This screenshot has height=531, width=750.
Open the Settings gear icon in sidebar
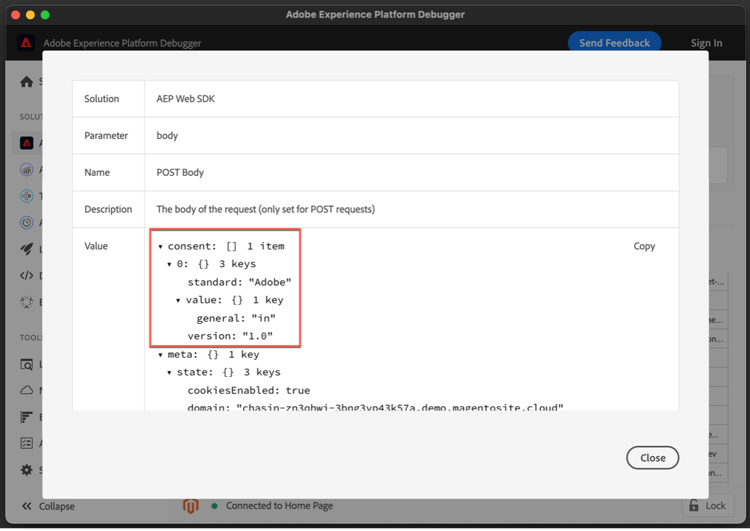coord(26,470)
